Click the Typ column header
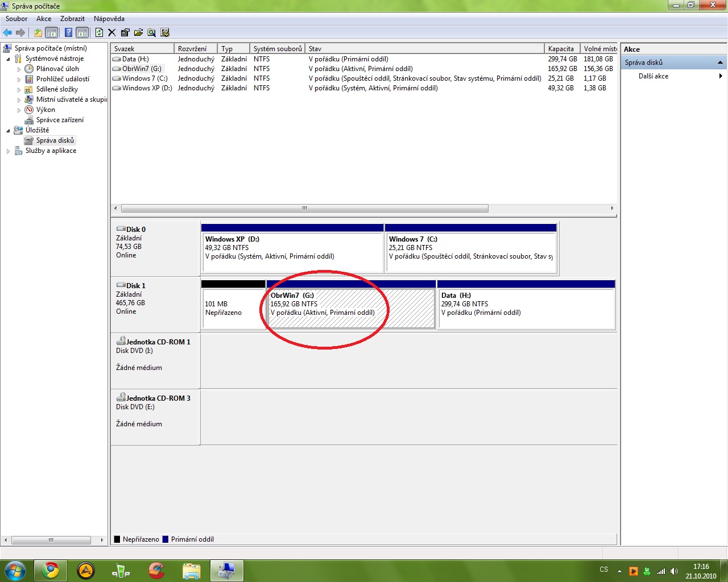This screenshot has height=582, width=728. point(234,49)
